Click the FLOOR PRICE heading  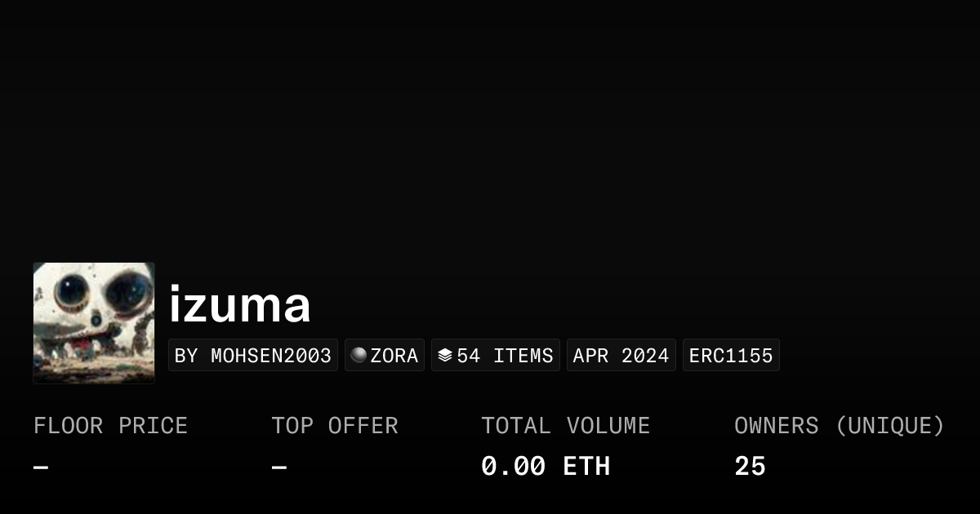(110, 426)
